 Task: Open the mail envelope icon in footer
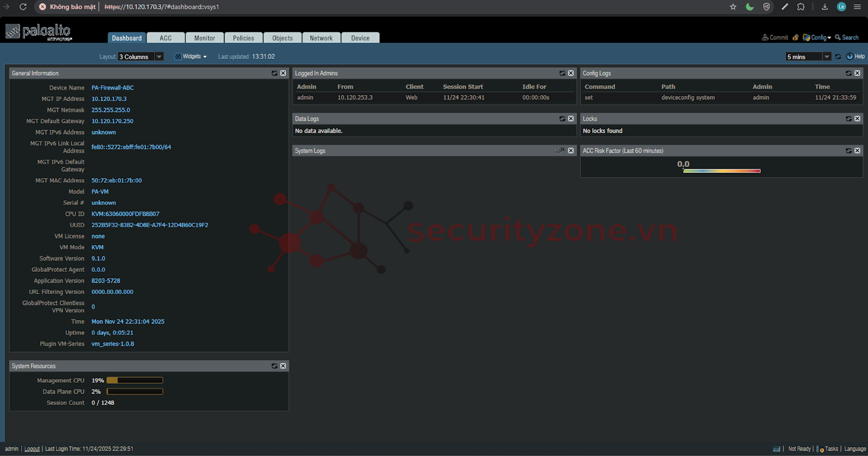tap(777, 449)
